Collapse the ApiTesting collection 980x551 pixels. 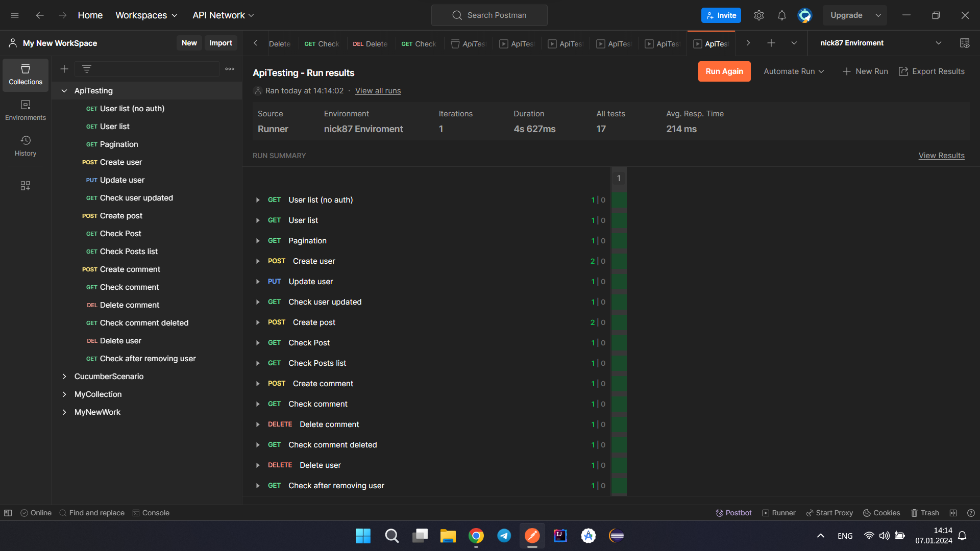click(64, 91)
